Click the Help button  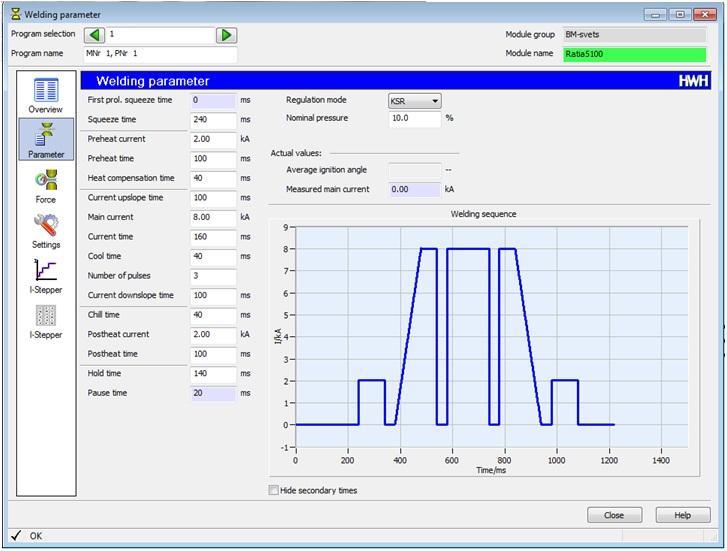pos(682,515)
